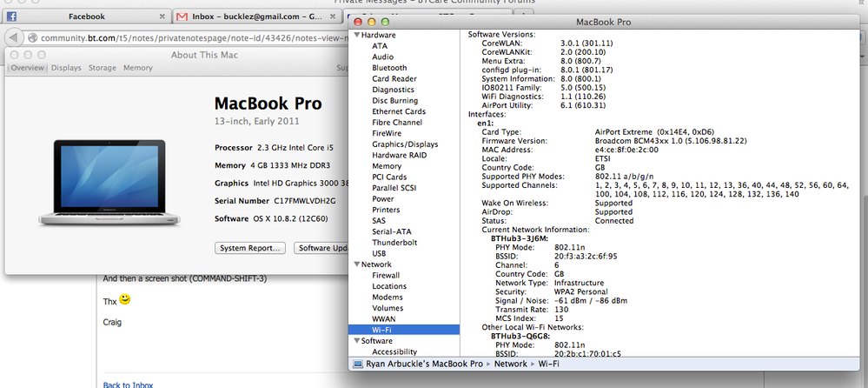Click the Gmail envelope icon in tab
This screenshot has width=868, height=388.
point(182,17)
